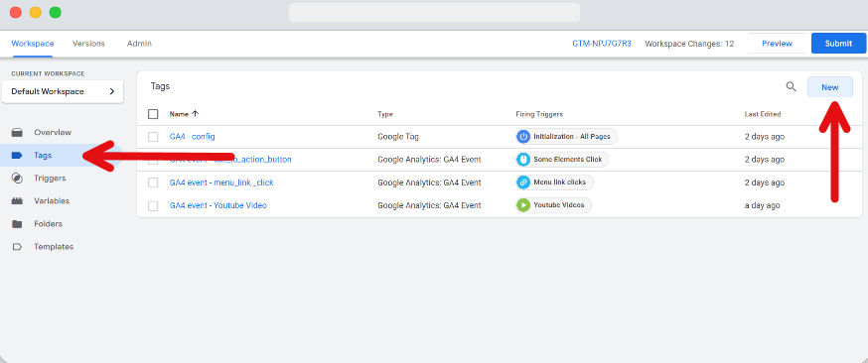This screenshot has height=363, width=868.
Task: Open the GTM-NPJ7G7R3 container ID link
Action: click(x=601, y=44)
